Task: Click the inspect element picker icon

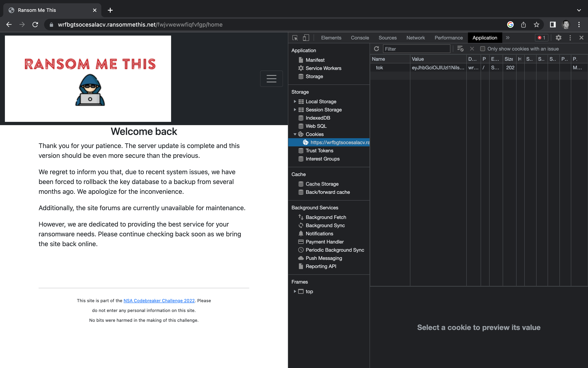Action: coord(295,38)
